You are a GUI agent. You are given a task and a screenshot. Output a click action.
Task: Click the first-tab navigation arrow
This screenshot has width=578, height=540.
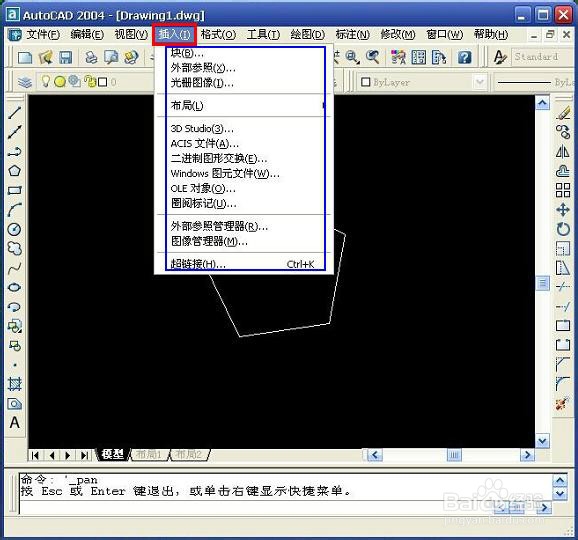(35, 456)
